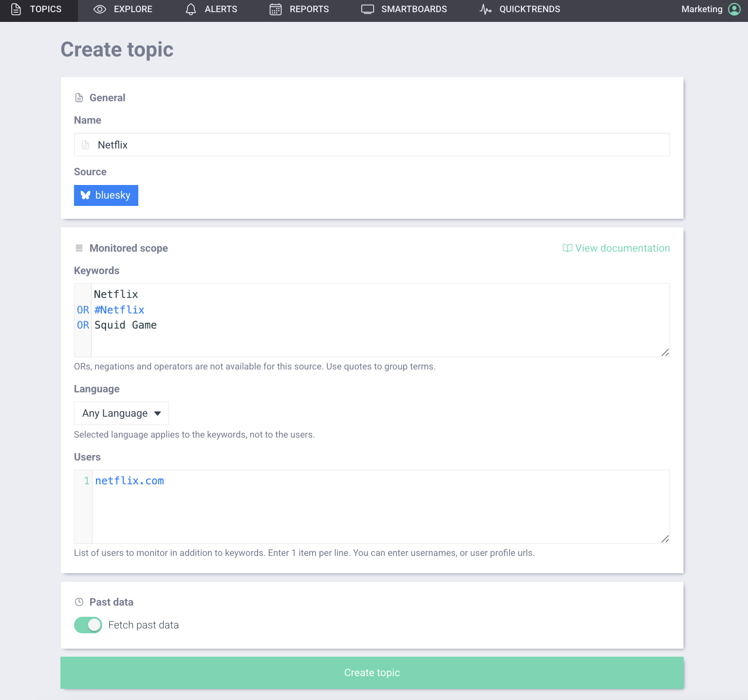Screen dimensions: 748x700
Task: Click the 'Past data' section title
Action: (x=112, y=602)
